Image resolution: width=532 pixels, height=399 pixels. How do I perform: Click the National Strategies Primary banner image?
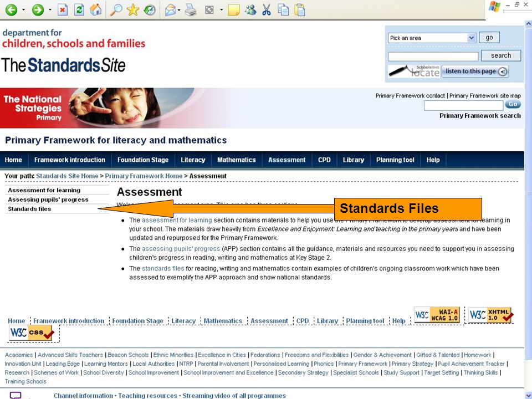point(102,108)
